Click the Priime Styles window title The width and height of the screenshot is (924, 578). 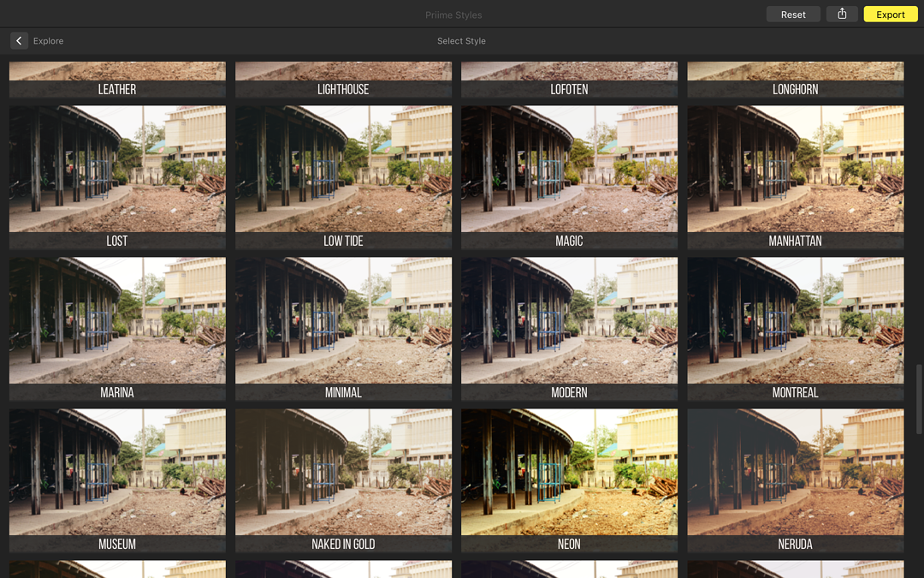(453, 15)
